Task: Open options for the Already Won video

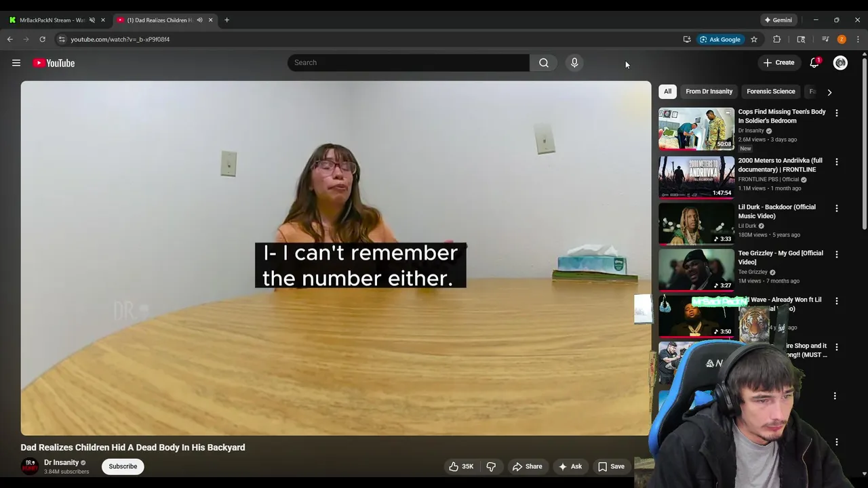Action: coord(836,300)
